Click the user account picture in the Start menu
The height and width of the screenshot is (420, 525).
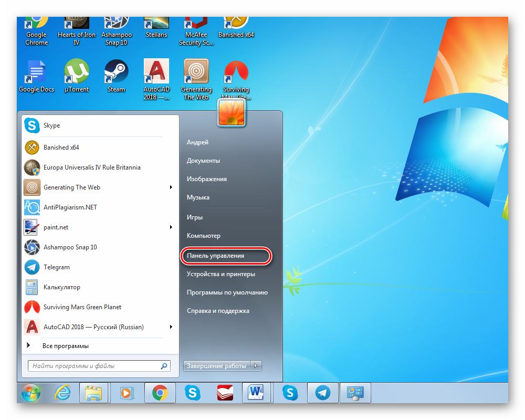click(232, 113)
